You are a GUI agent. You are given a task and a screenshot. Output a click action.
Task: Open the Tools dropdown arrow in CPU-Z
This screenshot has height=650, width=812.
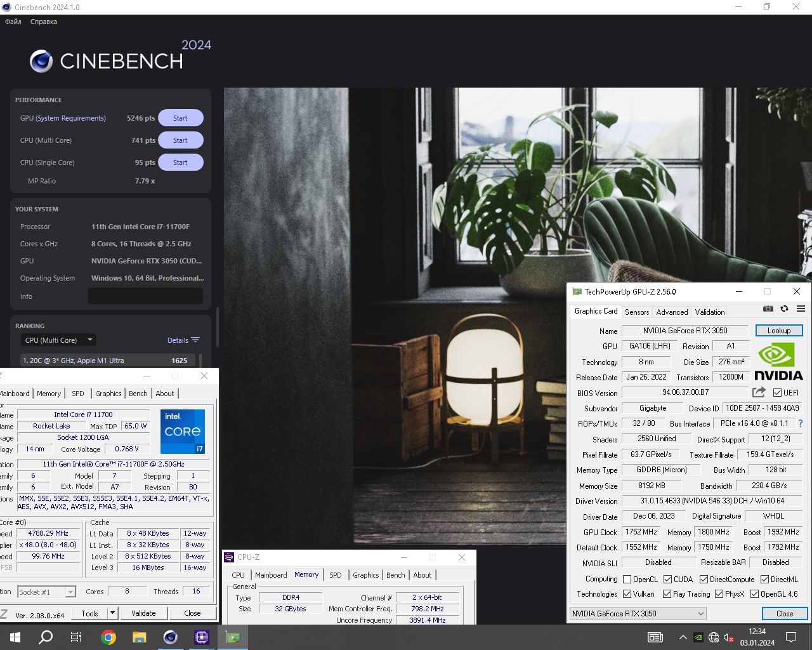click(113, 613)
